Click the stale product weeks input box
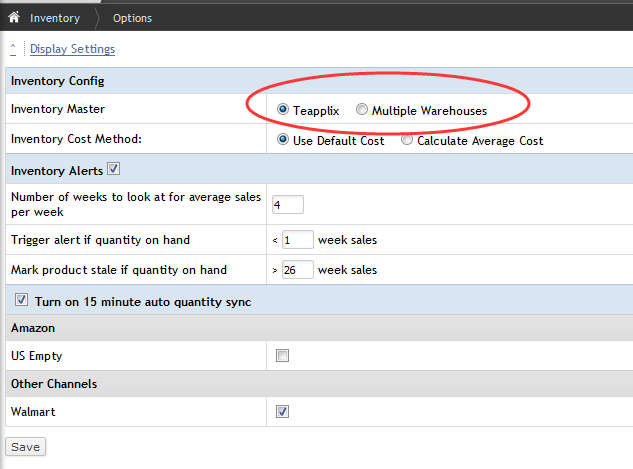The image size is (633, 469). tap(298, 270)
